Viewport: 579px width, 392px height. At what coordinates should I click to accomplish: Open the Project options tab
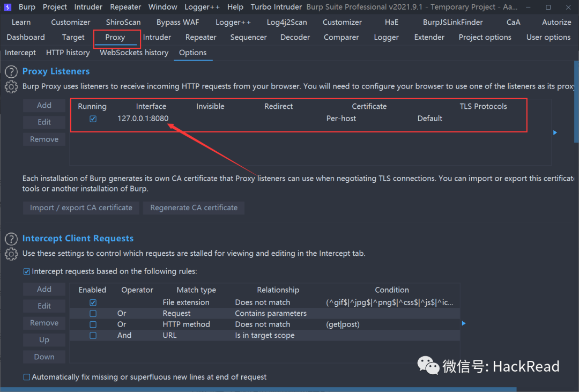485,38
